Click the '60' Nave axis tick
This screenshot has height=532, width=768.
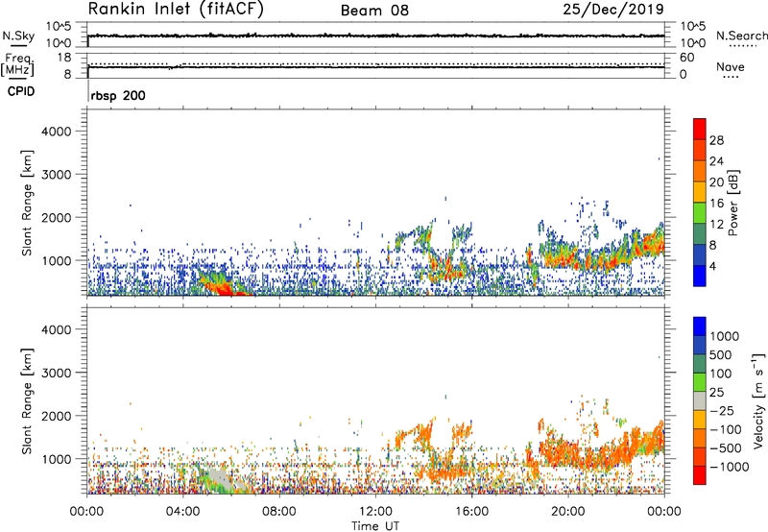click(x=687, y=58)
